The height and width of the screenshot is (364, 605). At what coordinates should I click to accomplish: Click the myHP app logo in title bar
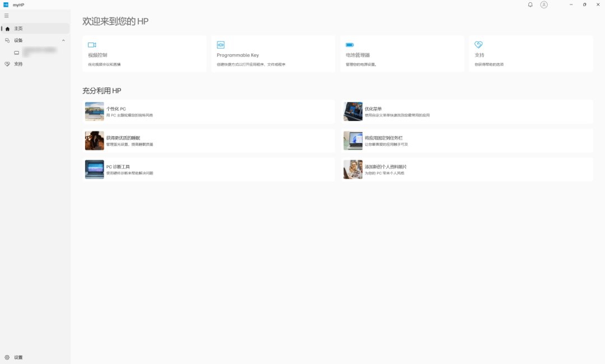pyautogui.click(x=6, y=4)
